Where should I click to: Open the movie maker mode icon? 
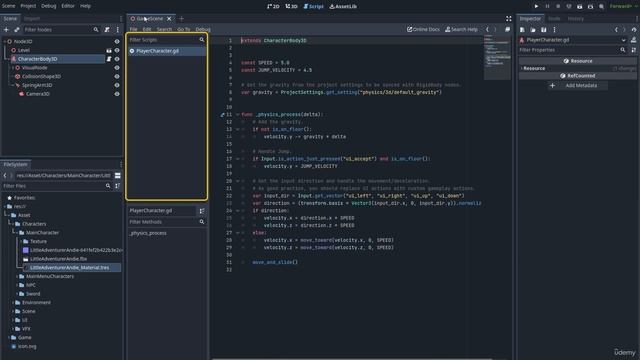pos(601,6)
